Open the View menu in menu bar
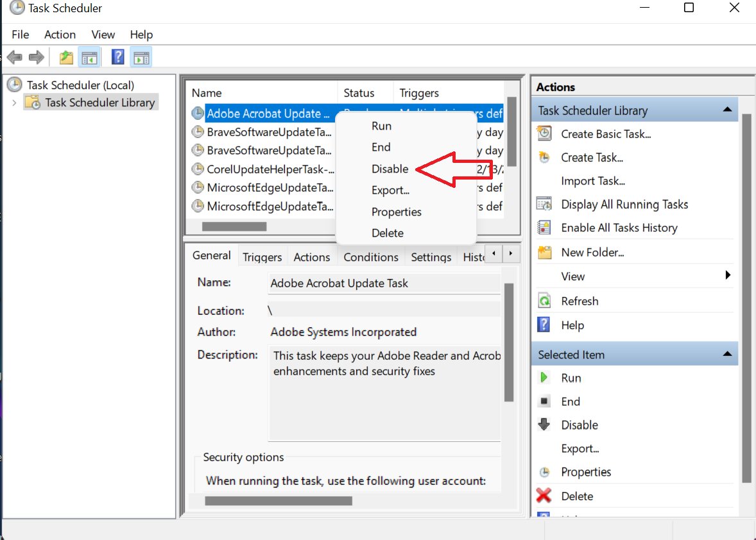The height and width of the screenshot is (540, 756). pos(103,35)
